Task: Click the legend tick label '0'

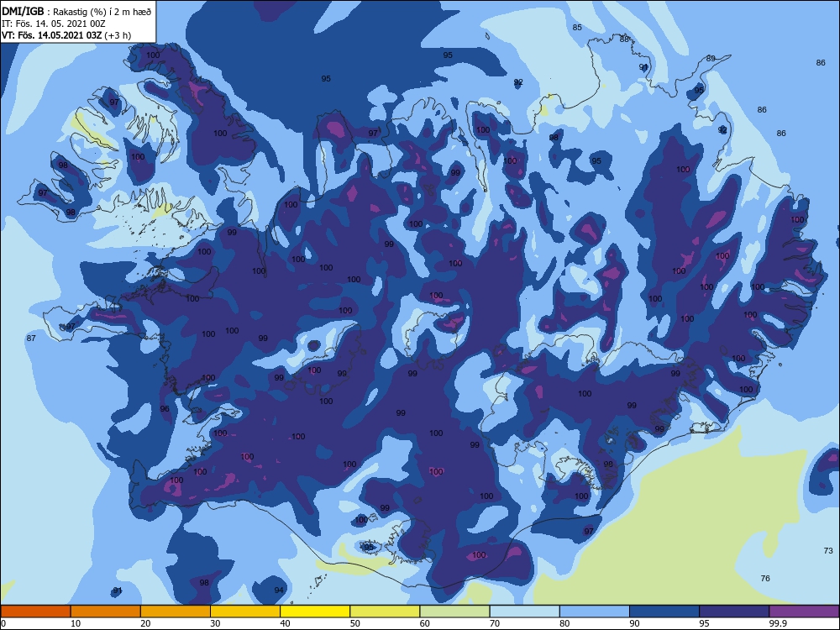Action: tap(3, 623)
